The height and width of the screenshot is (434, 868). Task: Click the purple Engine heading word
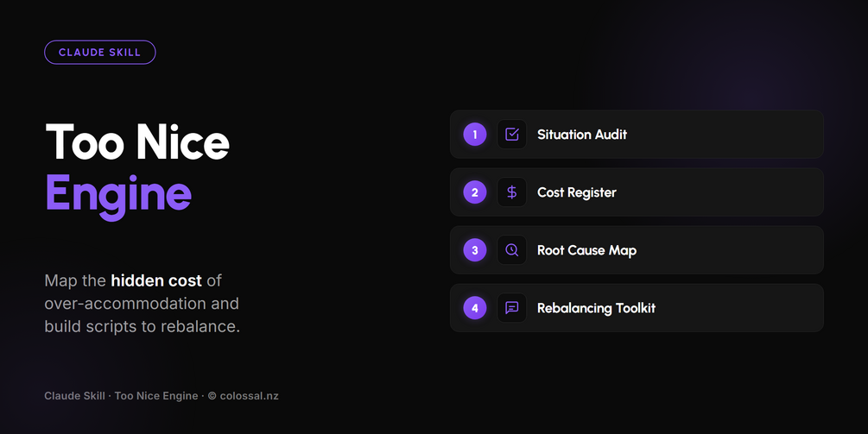tap(118, 196)
